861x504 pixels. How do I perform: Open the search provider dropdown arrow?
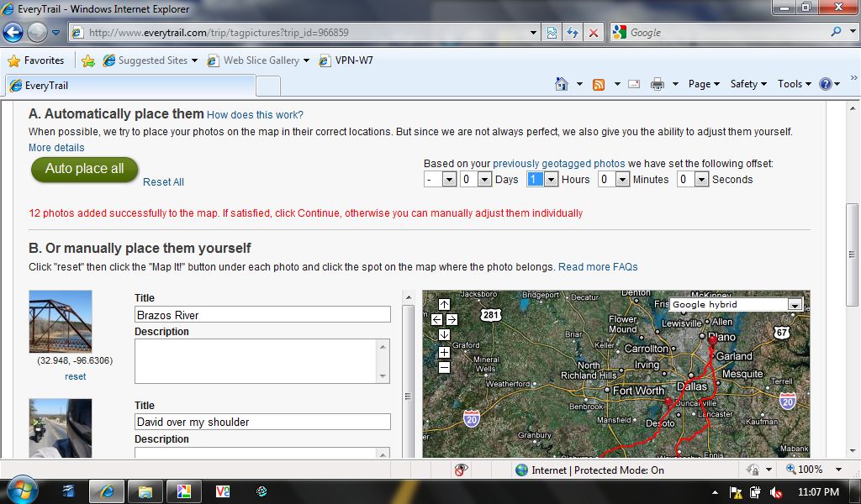pos(853,32)
